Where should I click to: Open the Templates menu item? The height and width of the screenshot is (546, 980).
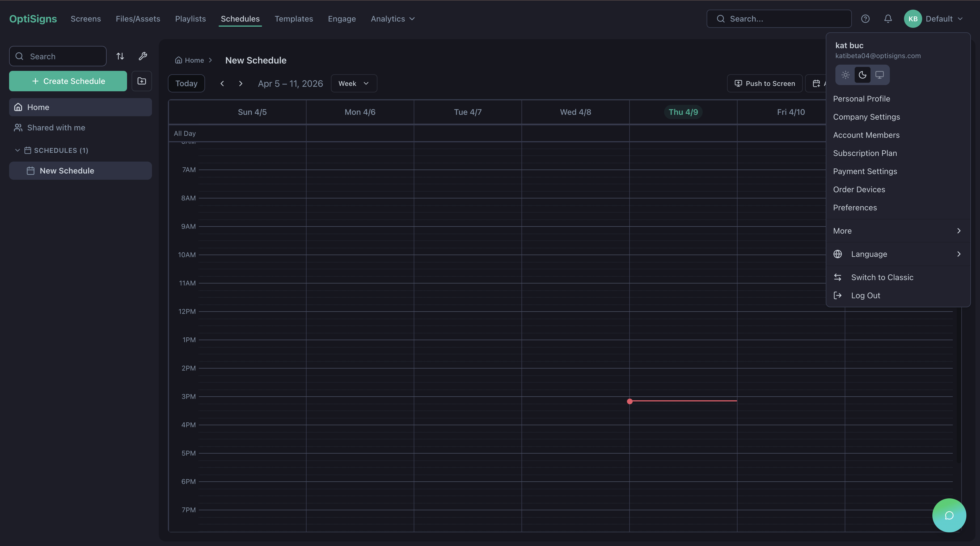[x=294, y=19]
